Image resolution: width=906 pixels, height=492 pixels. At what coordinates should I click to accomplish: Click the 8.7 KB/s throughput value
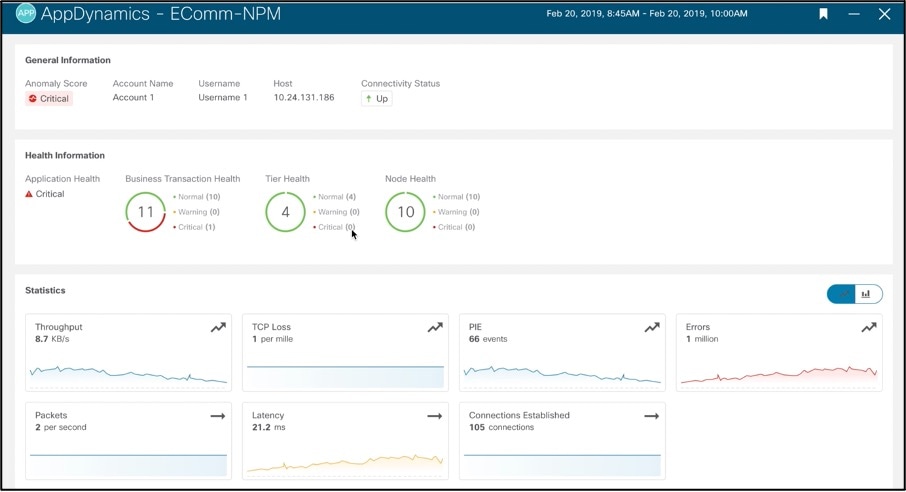click(x=52, y=339)
